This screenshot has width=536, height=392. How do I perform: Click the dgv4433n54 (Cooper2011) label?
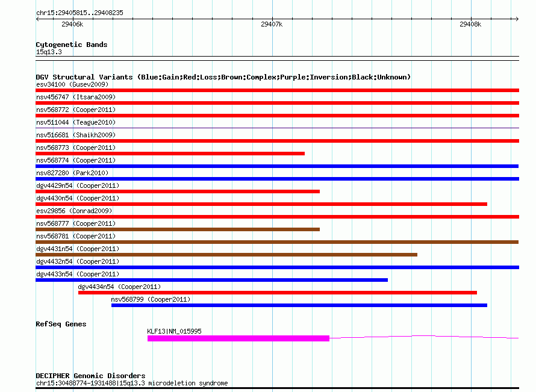pos(78,274)
